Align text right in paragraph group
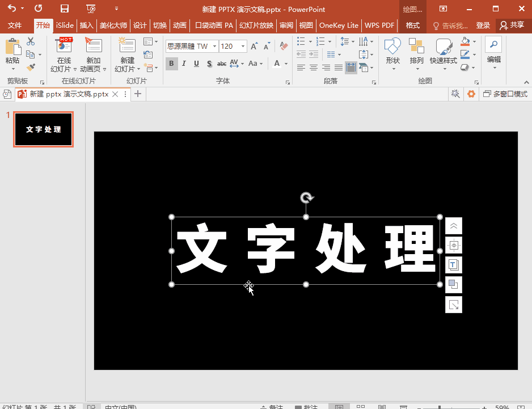 326,68
